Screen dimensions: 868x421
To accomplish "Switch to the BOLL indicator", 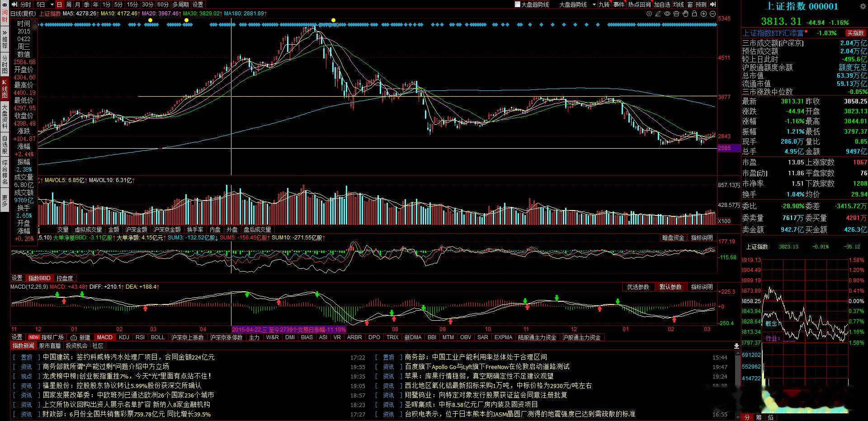I will tap(158, 337).
